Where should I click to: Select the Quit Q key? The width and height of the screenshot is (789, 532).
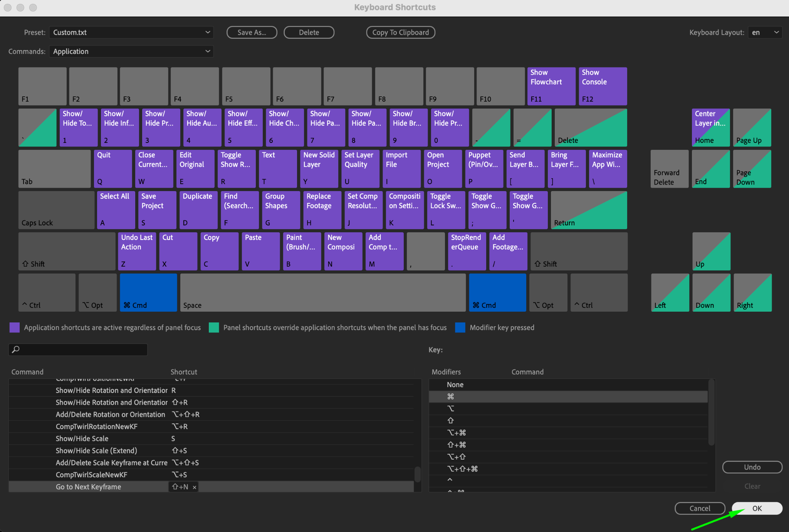[113, 168]
